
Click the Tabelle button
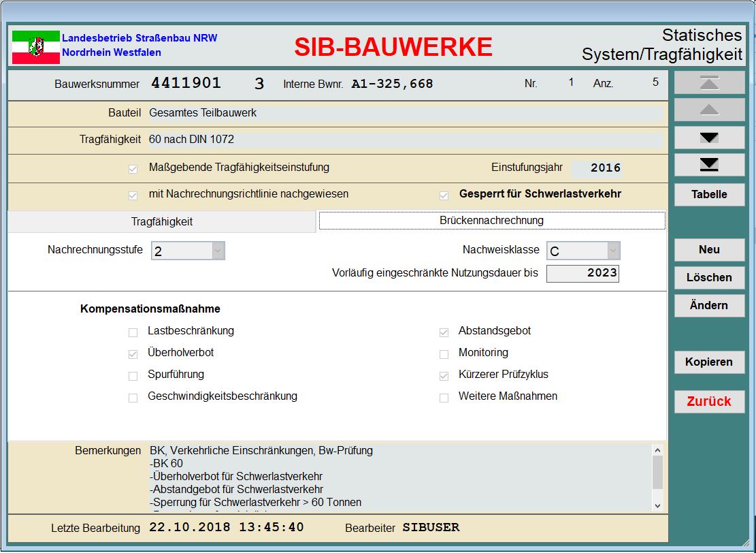tap(709, 195)
